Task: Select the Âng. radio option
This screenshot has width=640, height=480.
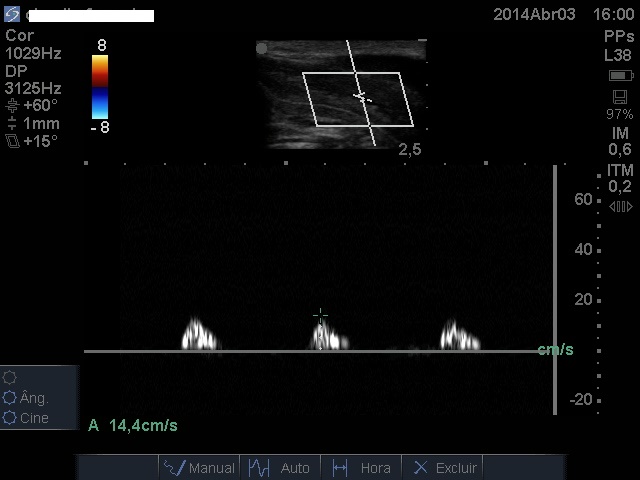Action: 11,397
